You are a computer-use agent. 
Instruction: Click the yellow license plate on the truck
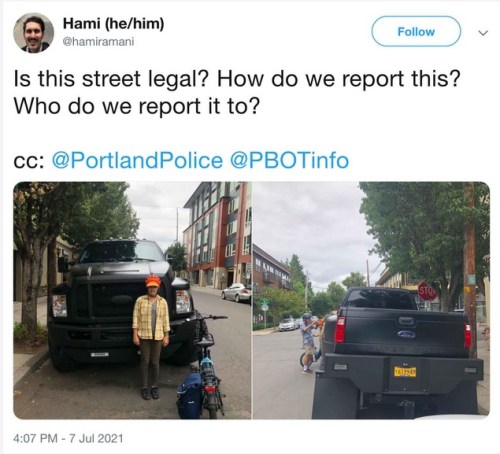click(404, 371)
